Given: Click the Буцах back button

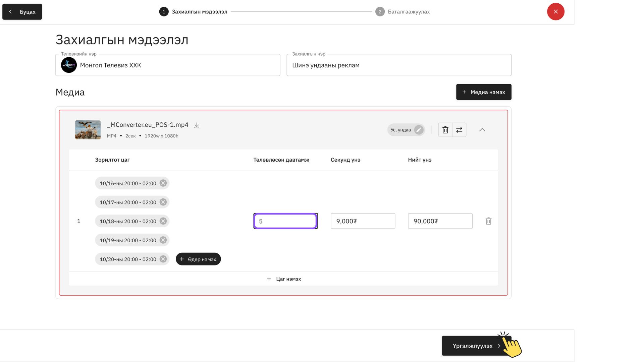Looking at the screenshot, I should (x=22, y=12).
